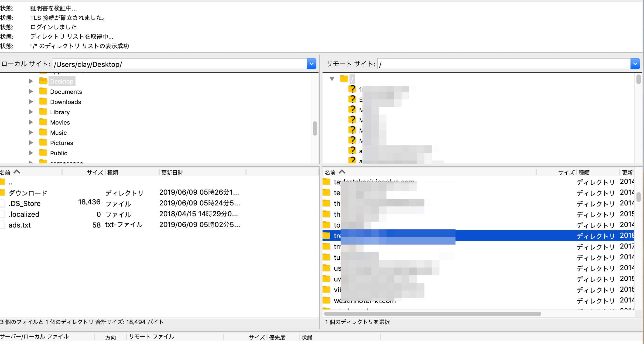The width and height of the screenshot is (644, 344).
Task: Click the remote root folder icon
Action: [x=344, y=79]
